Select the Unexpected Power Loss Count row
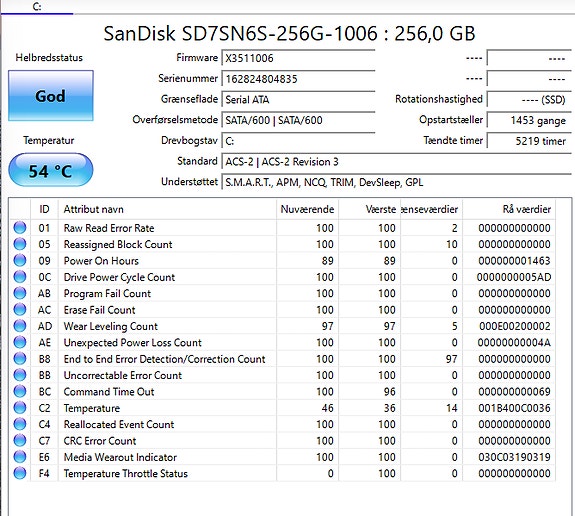 point(282,342)
